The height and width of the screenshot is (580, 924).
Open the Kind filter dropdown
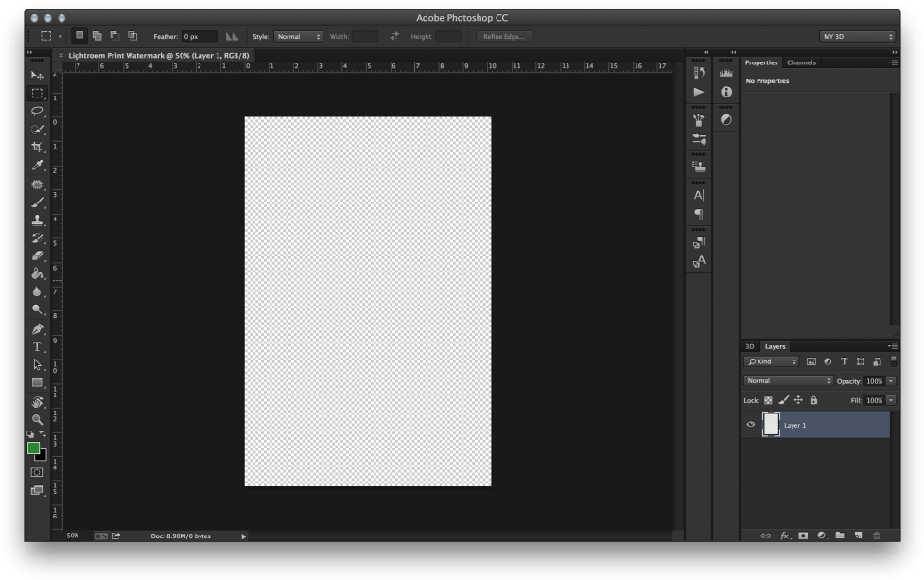771,361
